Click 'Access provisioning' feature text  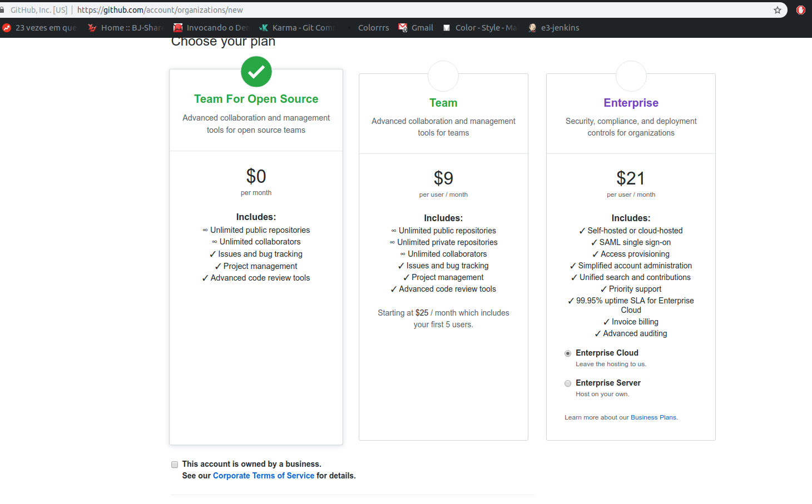click(x=635, y=254)
